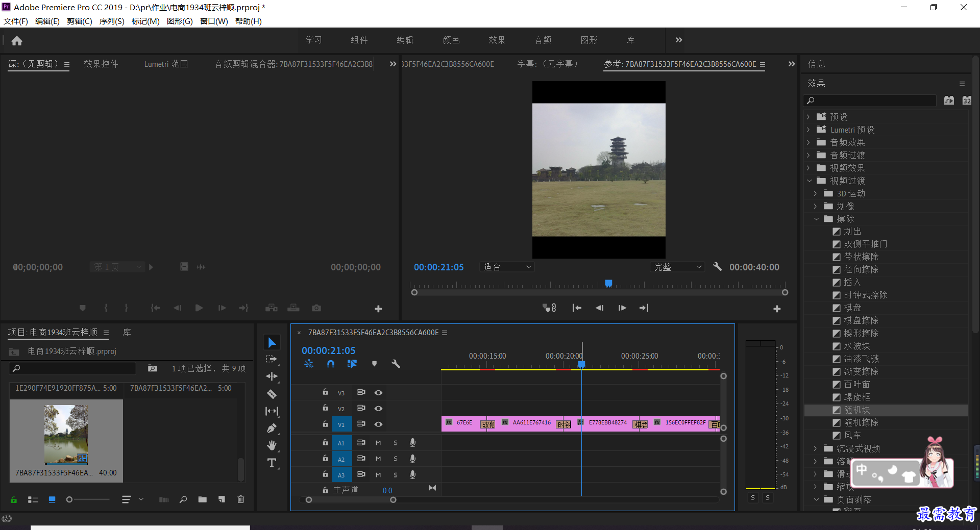Expand the Lumetri 预设 folder
The width and height of the screenshot is (980, 530).
click(x=808, y=130)
